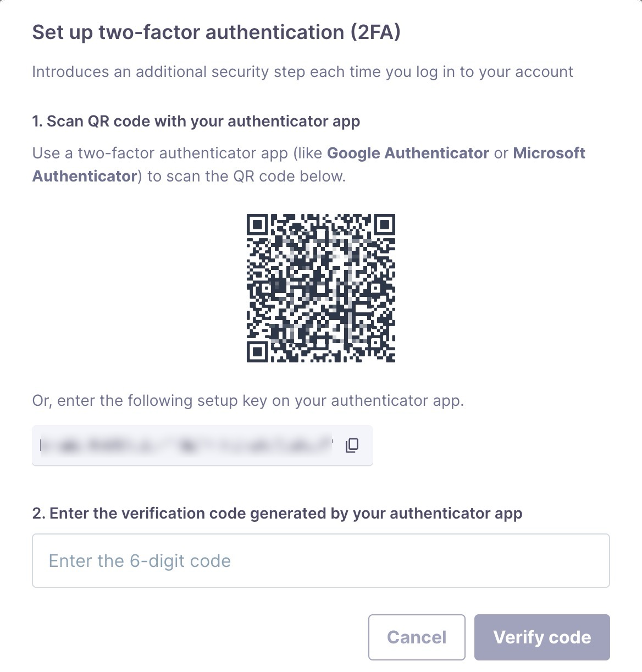Image resolution: width=642 pixels, height=672 pixels.
Task: Click bold Authenticator word starting second line
Action: 84,176
